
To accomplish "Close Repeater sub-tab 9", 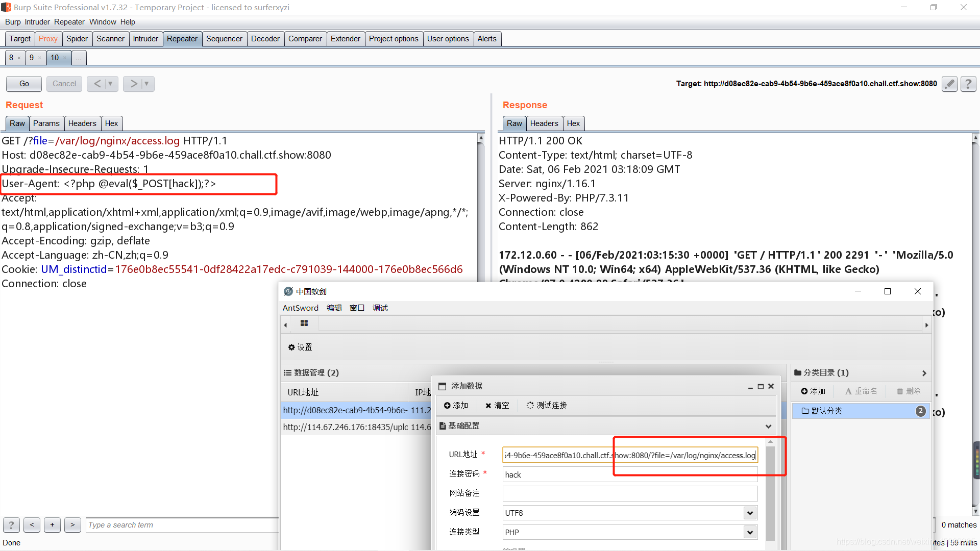I will tap(39, 58).
